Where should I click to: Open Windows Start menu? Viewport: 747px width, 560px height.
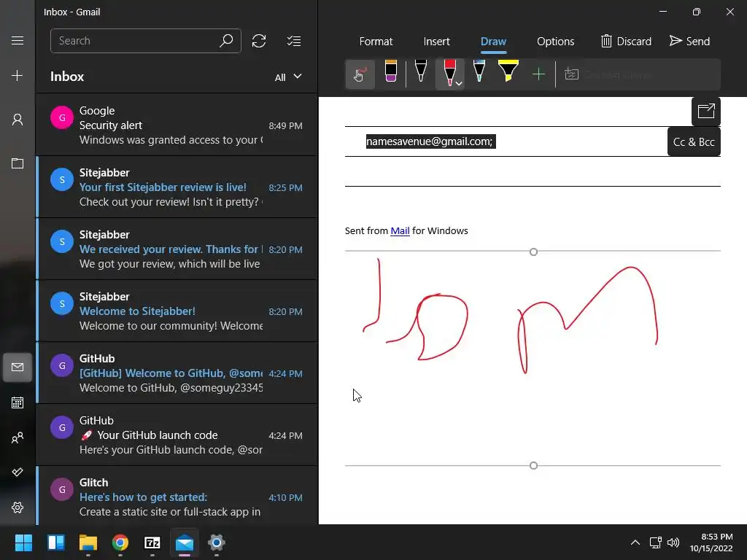(23, 542)
